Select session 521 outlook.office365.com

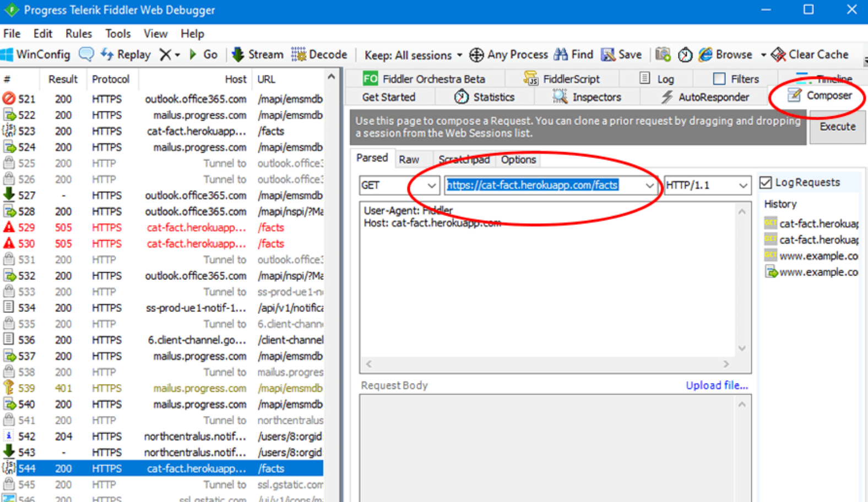click(x=162, y=99)
